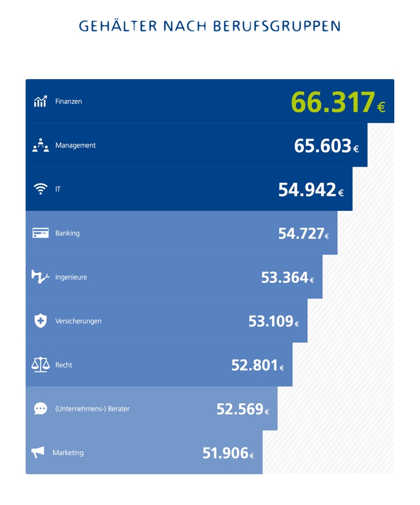Screen dimensions: 420x505
Task: Select the '(Unternehmens-) Berater' label
Action: [92, 408]
